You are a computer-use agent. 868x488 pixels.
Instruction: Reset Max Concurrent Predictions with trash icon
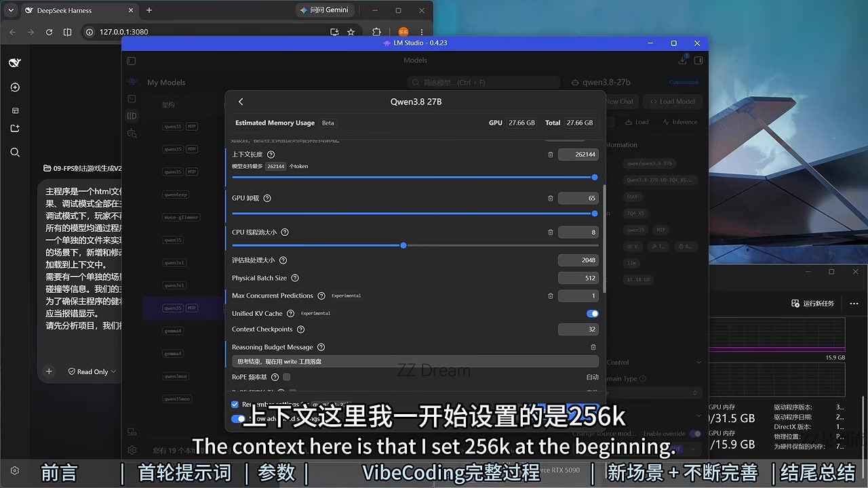pos(551,296)
